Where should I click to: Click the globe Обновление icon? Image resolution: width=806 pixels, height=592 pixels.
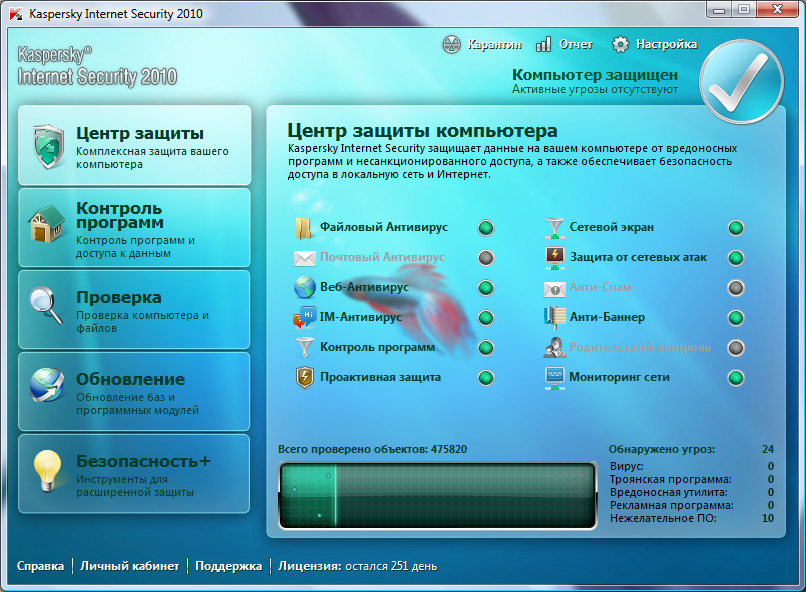47,385
